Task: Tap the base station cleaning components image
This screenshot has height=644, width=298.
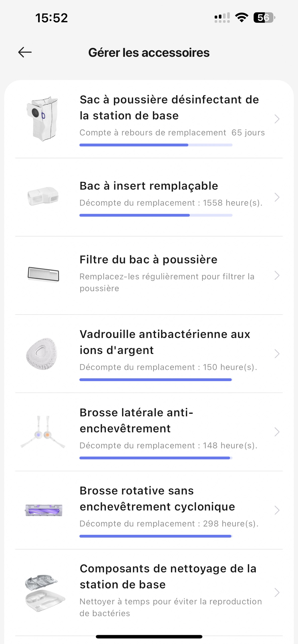Action: pos(44,592)
